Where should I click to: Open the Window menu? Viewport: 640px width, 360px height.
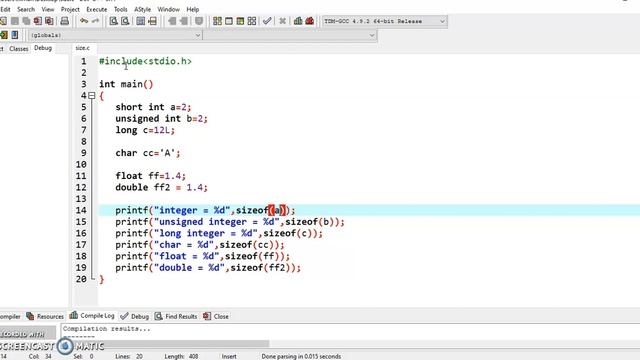tap(169, 9)
